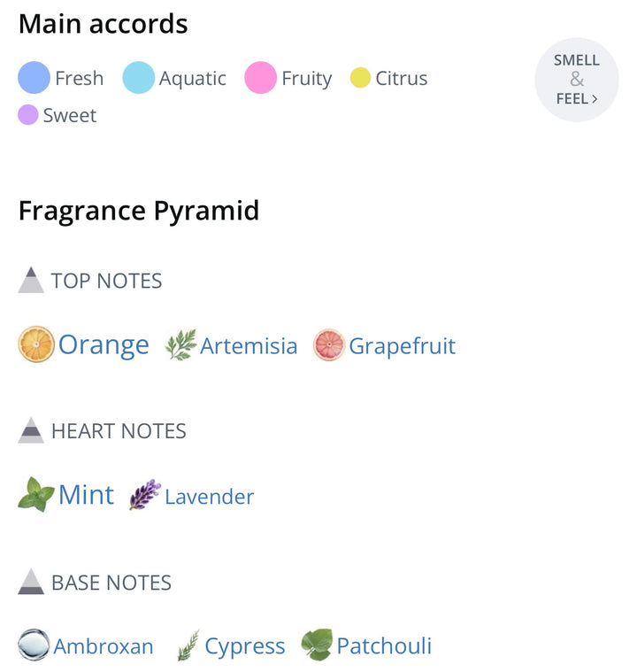637x672 pixels.
Task: Click the patchouli leaf icon
Action: coord(317,645)
